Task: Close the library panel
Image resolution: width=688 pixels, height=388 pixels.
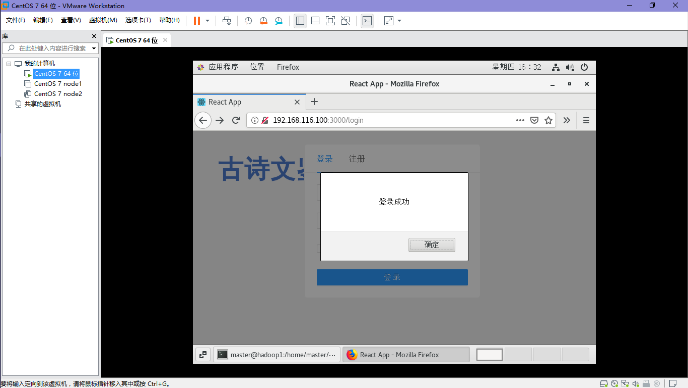Action: [94, 36]
